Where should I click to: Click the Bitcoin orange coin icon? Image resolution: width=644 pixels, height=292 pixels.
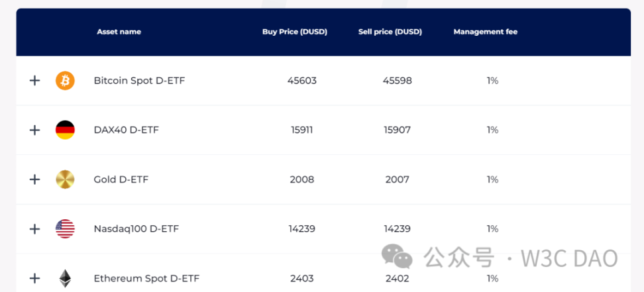[65, 81]
